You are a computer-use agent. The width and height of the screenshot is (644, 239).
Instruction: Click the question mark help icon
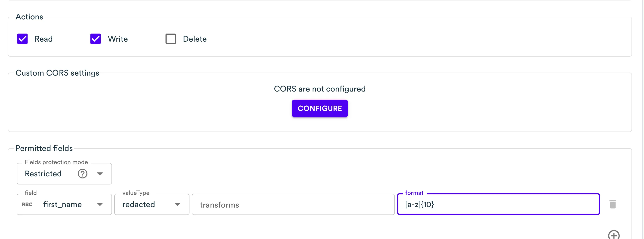[x=83, y=174]
